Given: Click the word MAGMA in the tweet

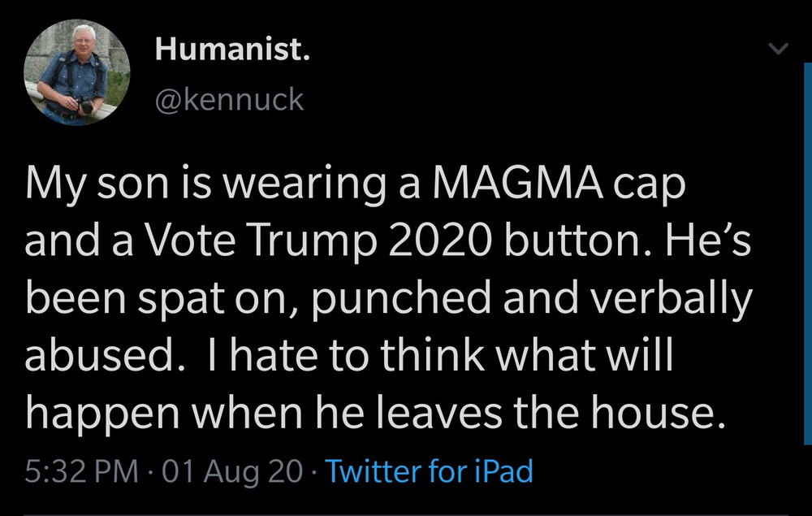Looking at the screenshot, I should 518,184.
